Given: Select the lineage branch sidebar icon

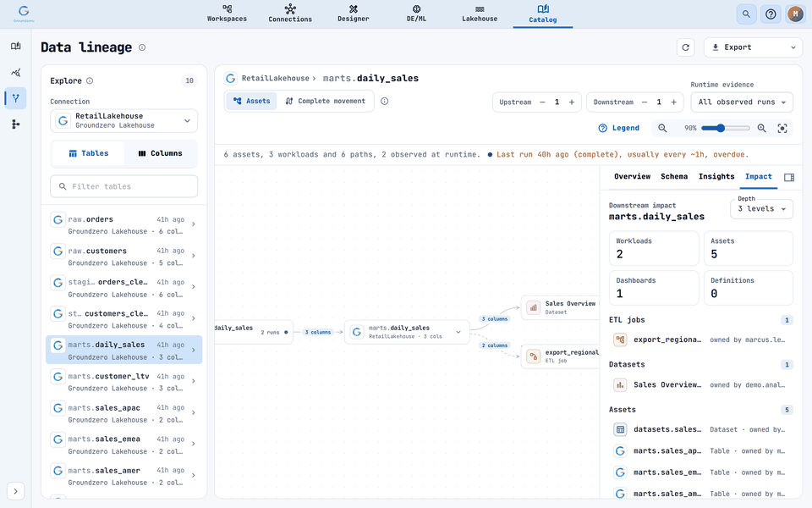Looking at the screenshot, I should 15,98.
